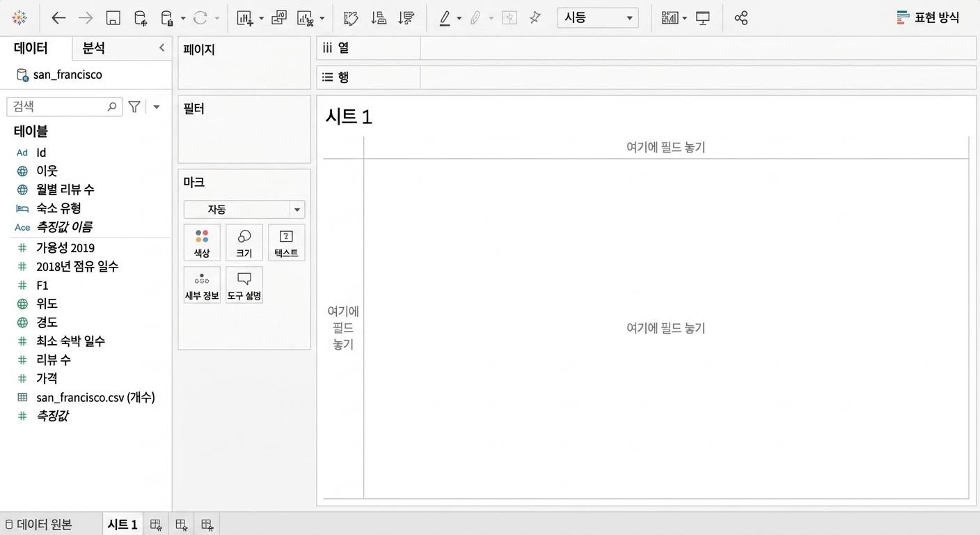This screenshot has height=535, width=980.
Task: Open the 표현 방식 Show Me panel
Action: click(x=928, y=18)
